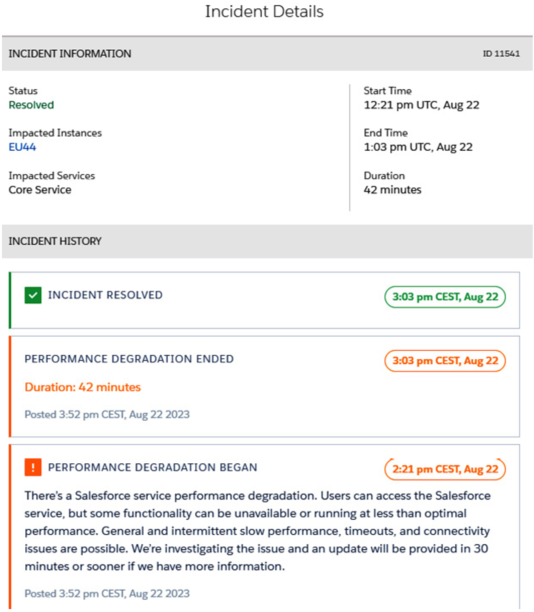
Task: Click the Start Time 12:21 pm UTC value
Action: coord(422,105)
